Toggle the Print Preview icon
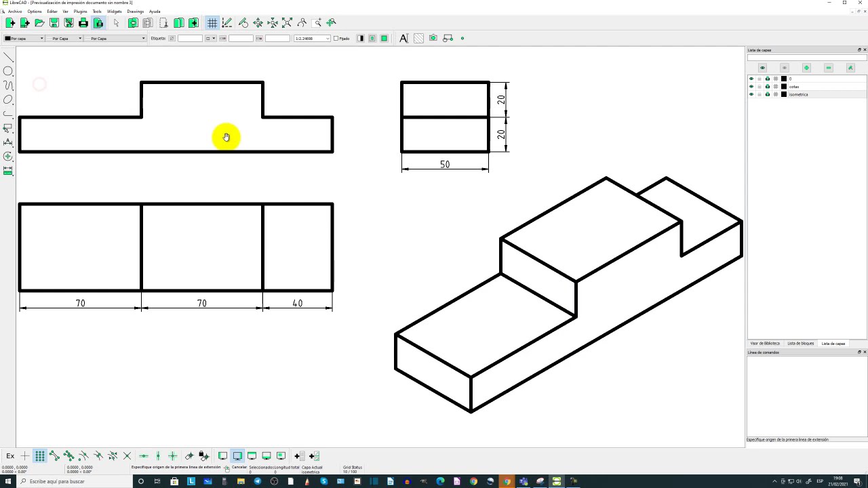 click(x=98, y=23)
